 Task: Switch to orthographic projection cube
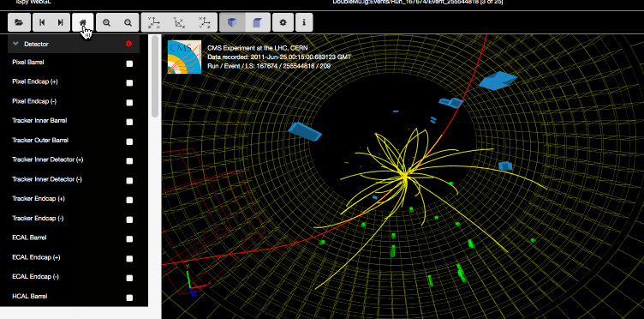pyautogui.click(x=258, y=22)
